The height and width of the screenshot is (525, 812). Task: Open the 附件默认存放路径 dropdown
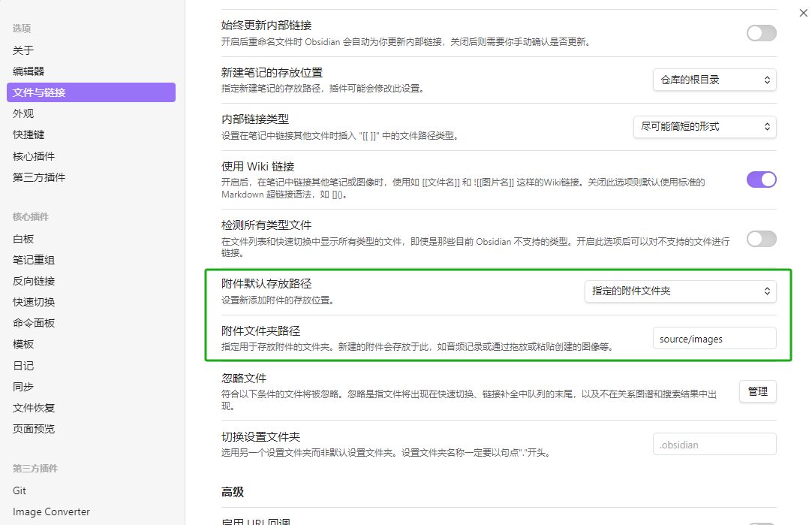pyautogui.click(x=680, y=291)
